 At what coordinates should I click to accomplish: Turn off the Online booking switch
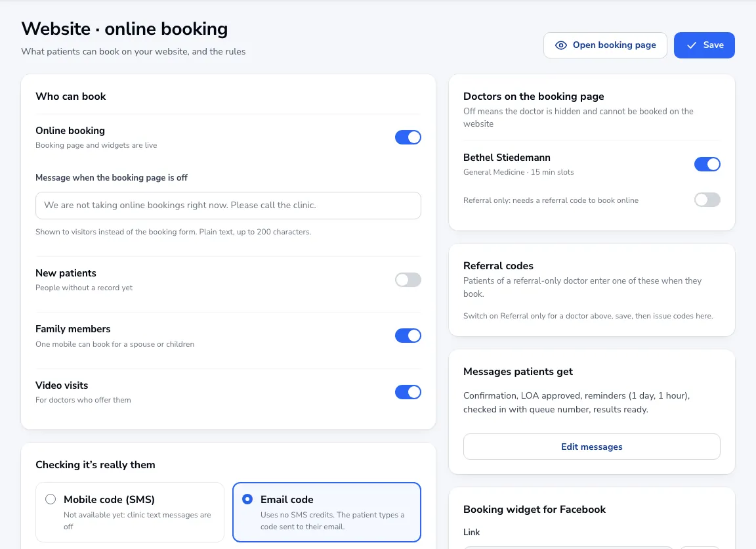[x=408, y=137]
